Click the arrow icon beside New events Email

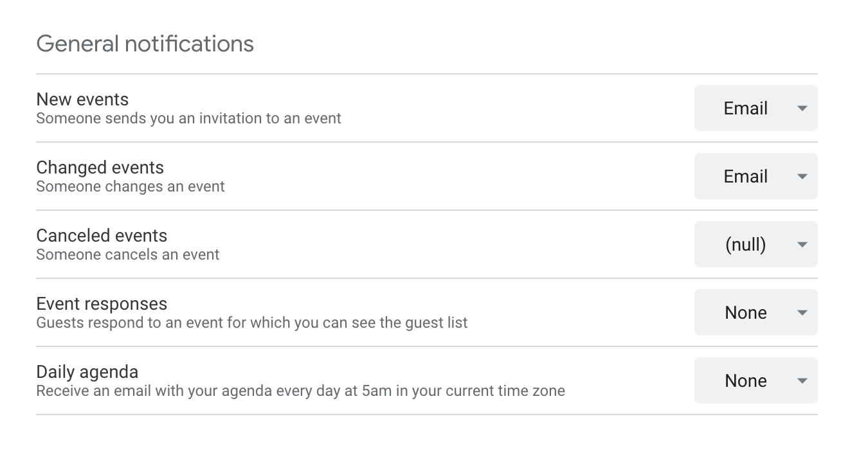click(802, 109)
